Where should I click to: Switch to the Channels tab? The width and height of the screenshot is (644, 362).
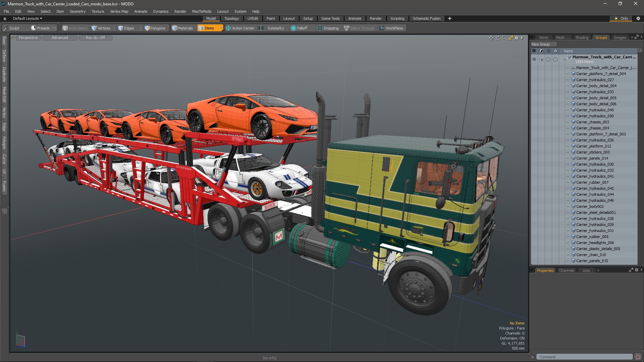[566, 270]
